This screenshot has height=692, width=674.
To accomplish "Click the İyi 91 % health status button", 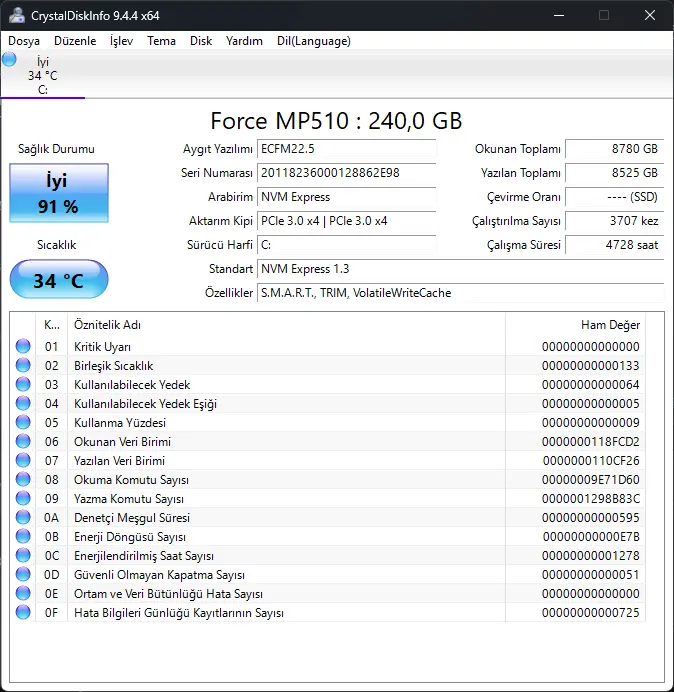I will click(59, 193).
